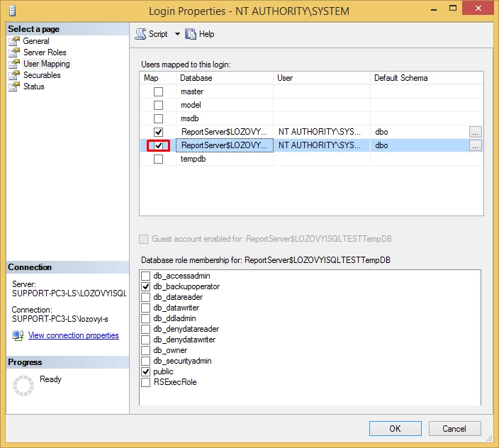Viewport: 499px width, 448px height.
Task: Click the Ready progress spinner icon
Action: (23, 386)
